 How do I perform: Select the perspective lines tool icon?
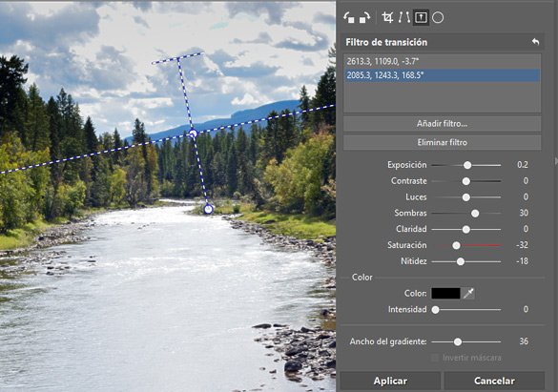coord(403,17)
